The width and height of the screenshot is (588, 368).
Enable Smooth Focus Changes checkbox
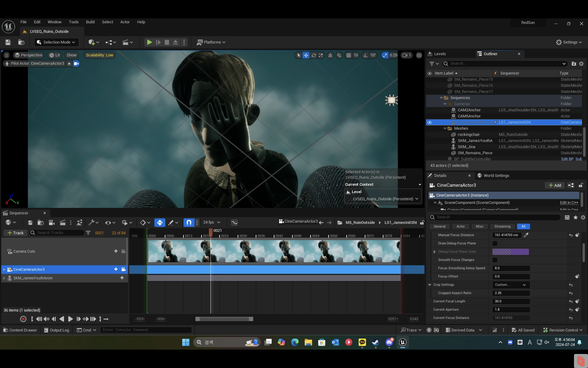(495, 260)
